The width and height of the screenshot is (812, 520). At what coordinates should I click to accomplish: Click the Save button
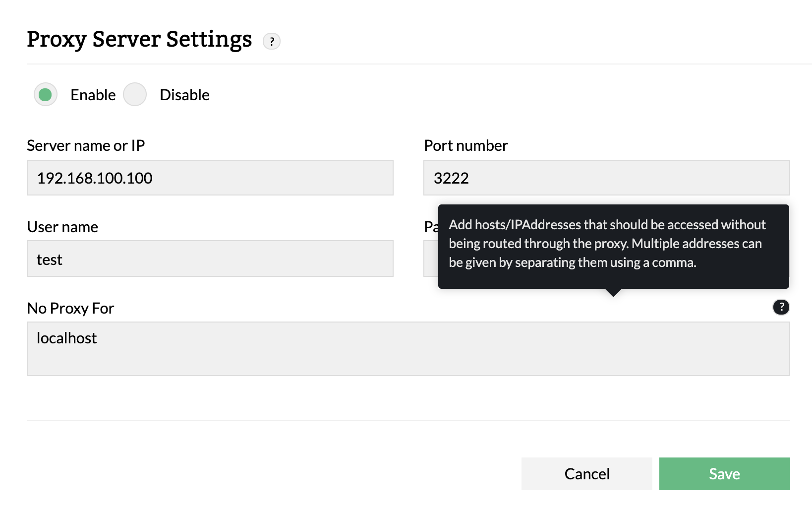click(724, 474)
